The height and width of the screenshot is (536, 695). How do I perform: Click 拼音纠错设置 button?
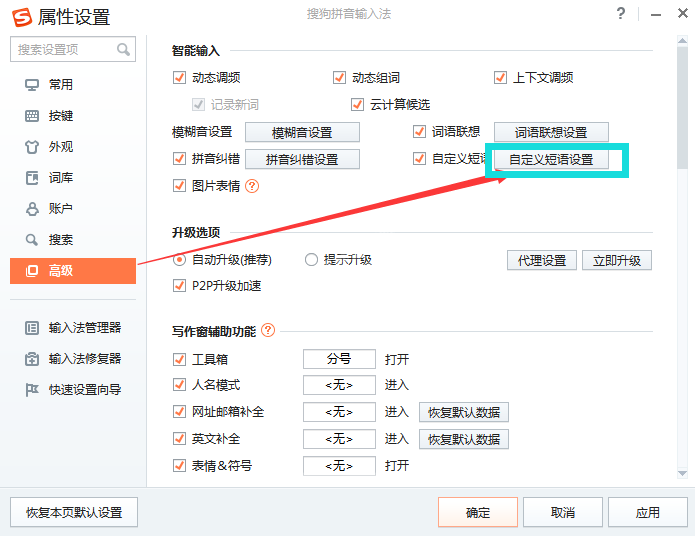pyautogui.click(x=302, y=159)
